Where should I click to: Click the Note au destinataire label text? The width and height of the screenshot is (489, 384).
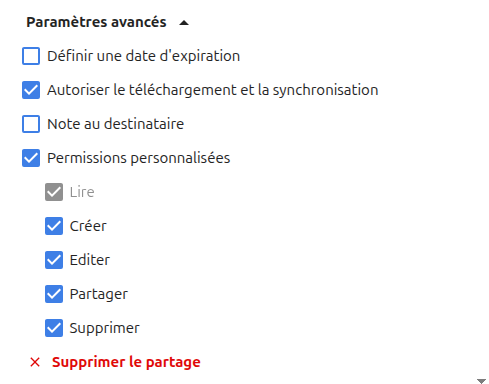[x=115, y=124]
